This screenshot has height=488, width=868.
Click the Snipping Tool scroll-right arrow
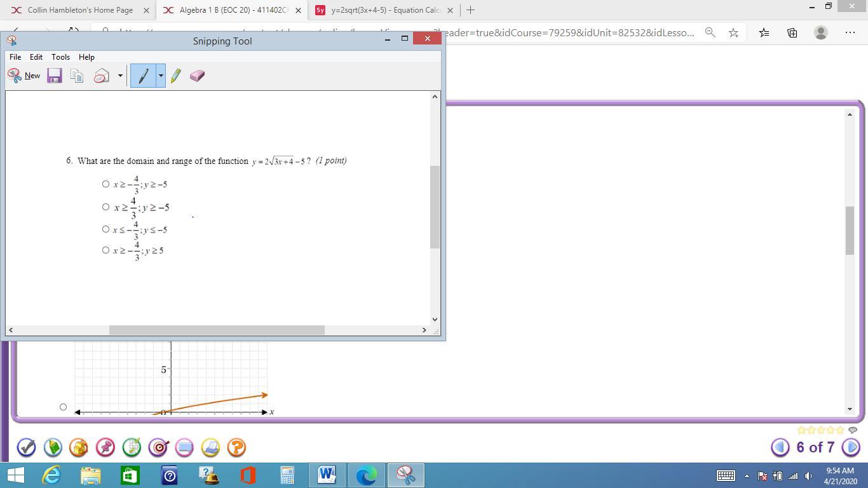[x=424, y=330]
